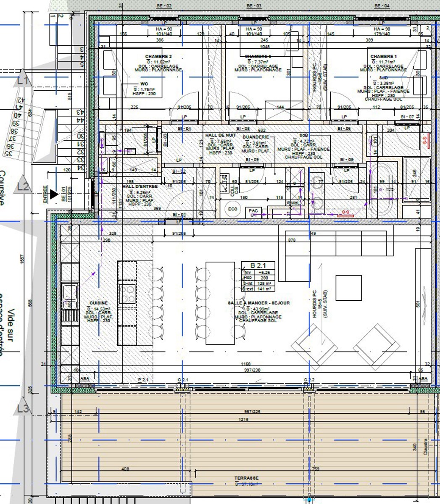Click the CHAMBRE 1 room label
This screenshot has height=504, width=440.
click(383, 56)
